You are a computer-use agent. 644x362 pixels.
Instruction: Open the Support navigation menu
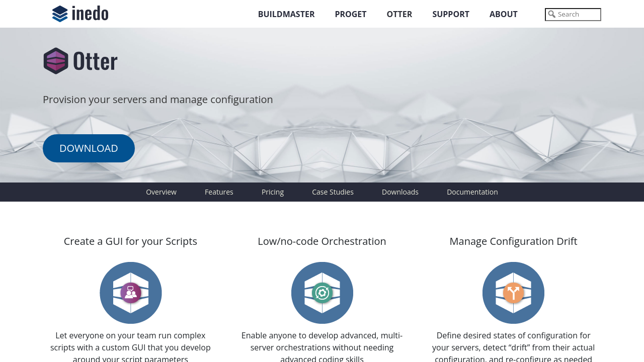pos(451,14)
